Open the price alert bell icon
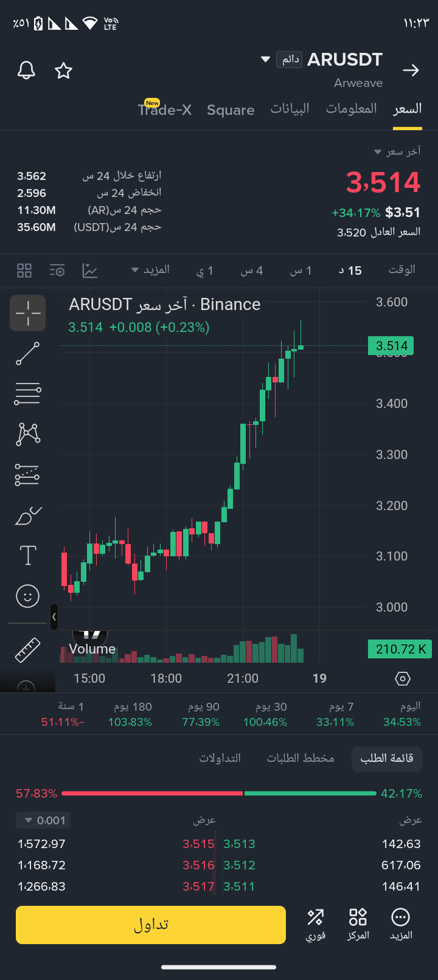 click(26, 71)
